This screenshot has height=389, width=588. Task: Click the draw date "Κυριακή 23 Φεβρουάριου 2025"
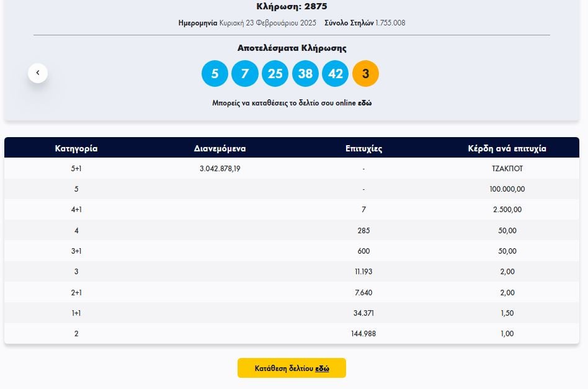click(x=267, y=23)
